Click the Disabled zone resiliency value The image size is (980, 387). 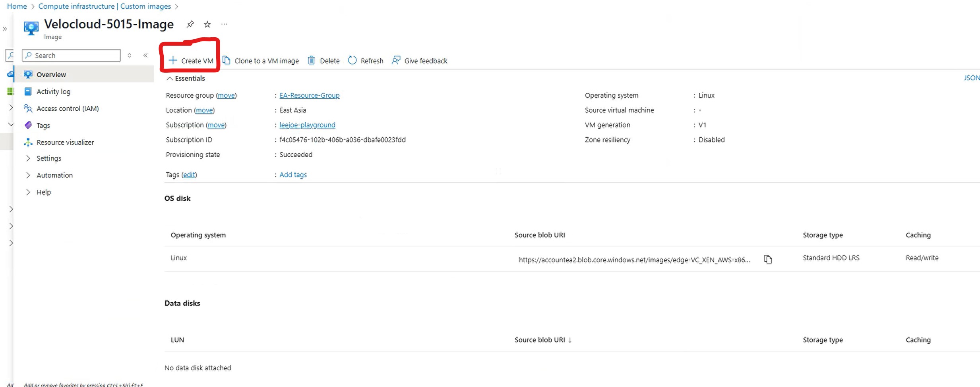tap(711, 140)
